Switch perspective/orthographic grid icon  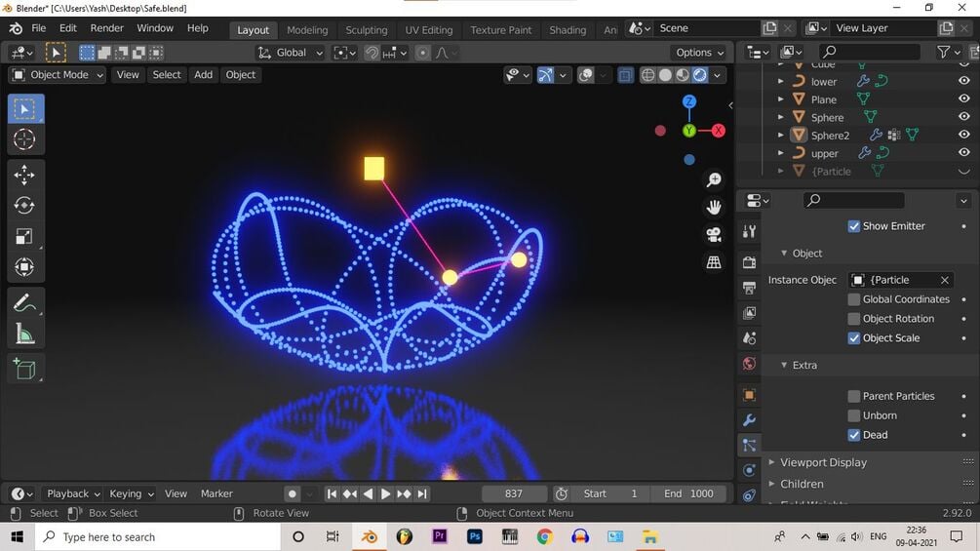[714, 261]
